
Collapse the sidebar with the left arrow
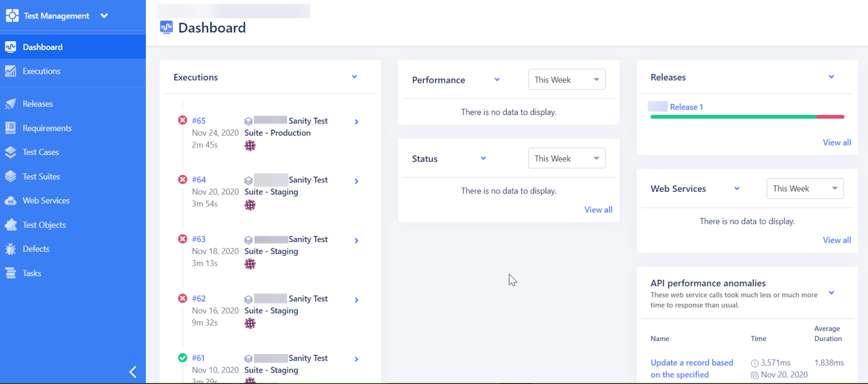coord(133,372)
